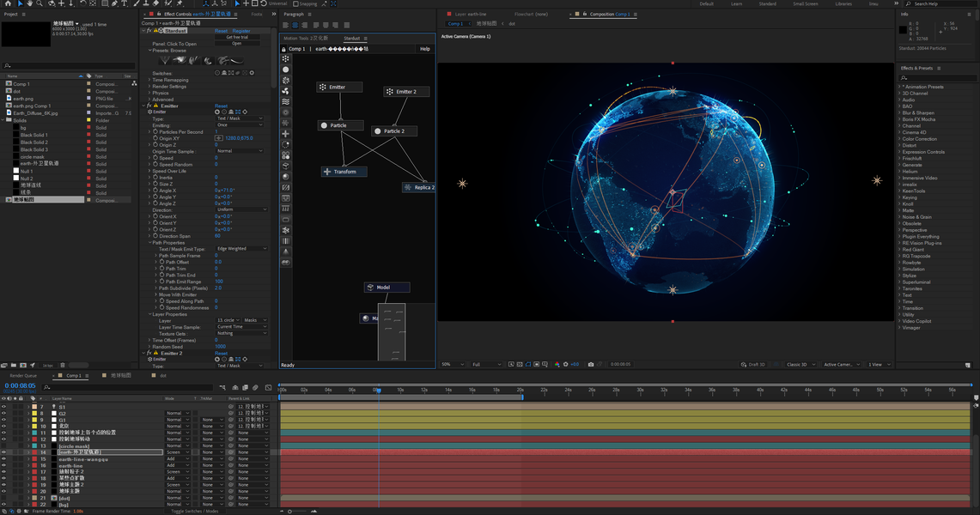980x515 pixels.
Task: Click Open button for Stardust panel
Action: [x=237, y=44]
